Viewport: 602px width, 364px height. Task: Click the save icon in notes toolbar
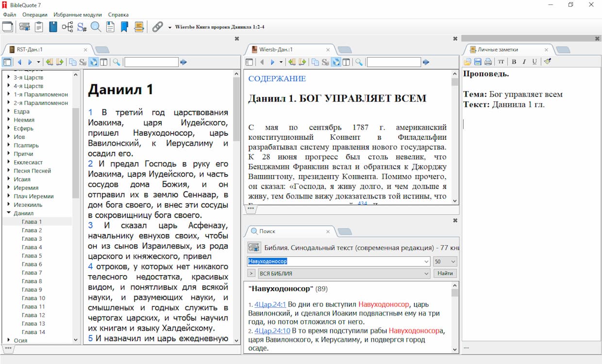478,62
